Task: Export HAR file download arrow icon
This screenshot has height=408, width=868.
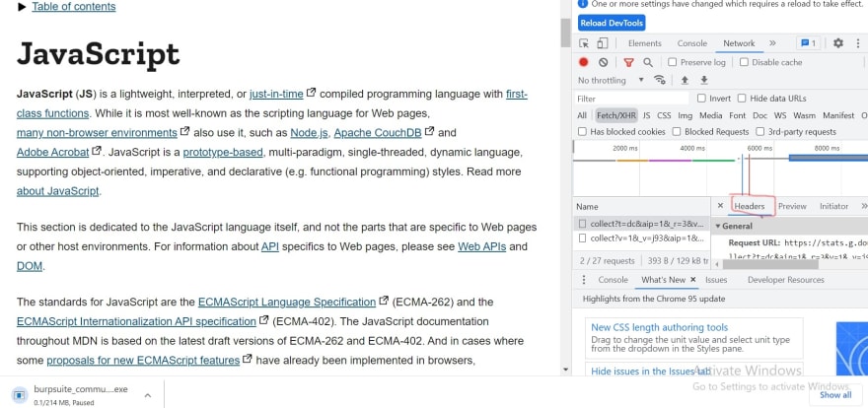Action: point(704,80)
